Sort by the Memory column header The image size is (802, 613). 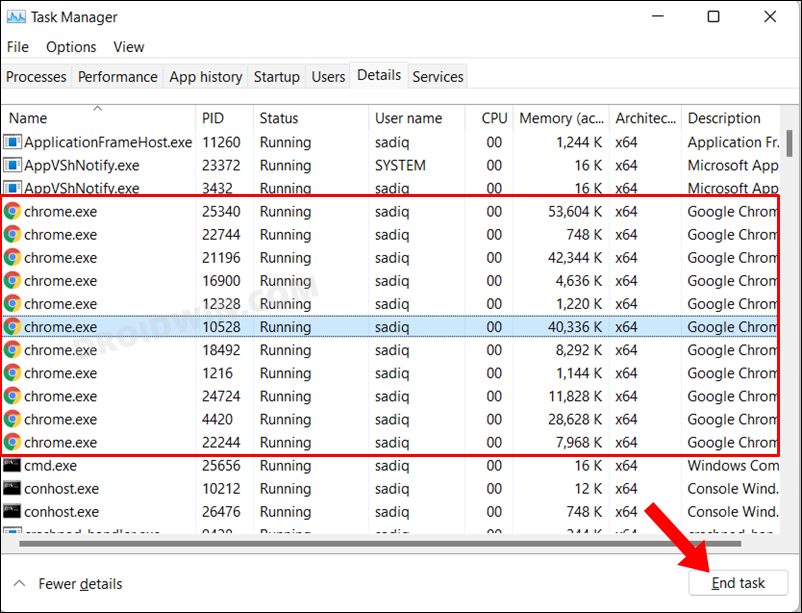click(x=561, y=118)
